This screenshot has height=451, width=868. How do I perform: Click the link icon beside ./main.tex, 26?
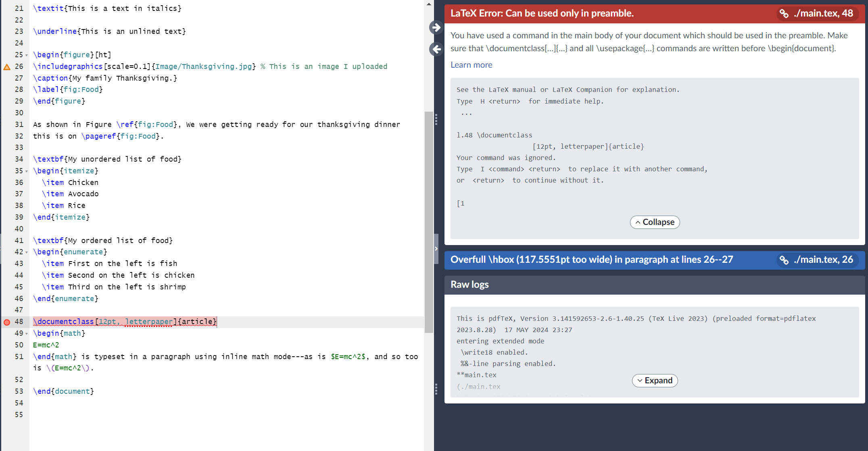785,260
